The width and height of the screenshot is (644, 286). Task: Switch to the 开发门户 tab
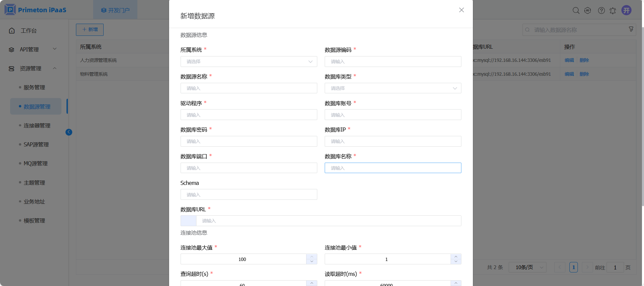[115, 10]
